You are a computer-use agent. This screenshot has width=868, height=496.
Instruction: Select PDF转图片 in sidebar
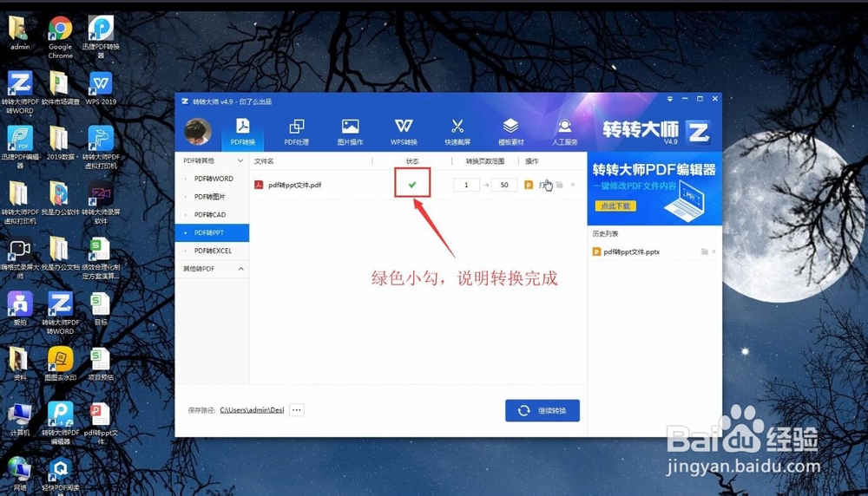(x=212, y=197)
